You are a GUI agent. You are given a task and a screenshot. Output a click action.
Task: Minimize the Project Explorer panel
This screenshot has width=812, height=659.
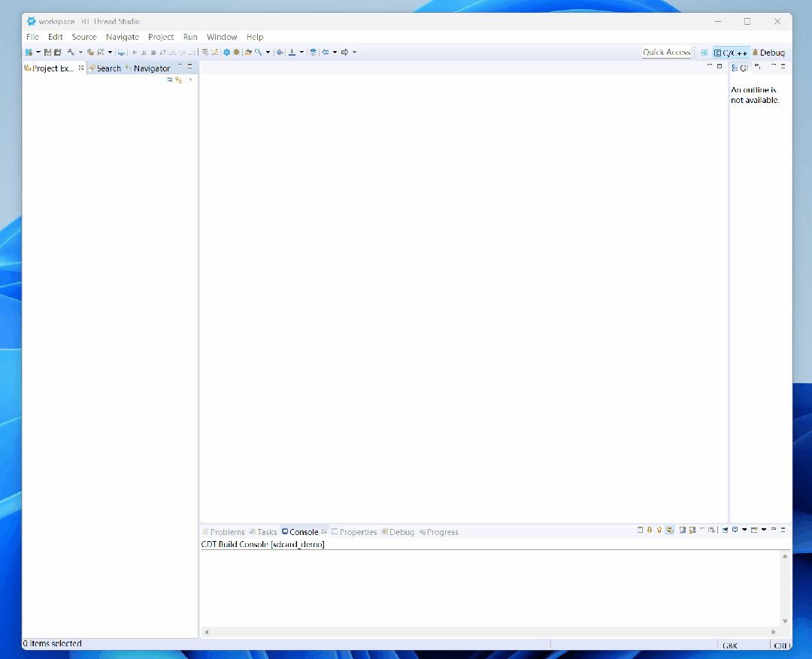tap(180, 66)
